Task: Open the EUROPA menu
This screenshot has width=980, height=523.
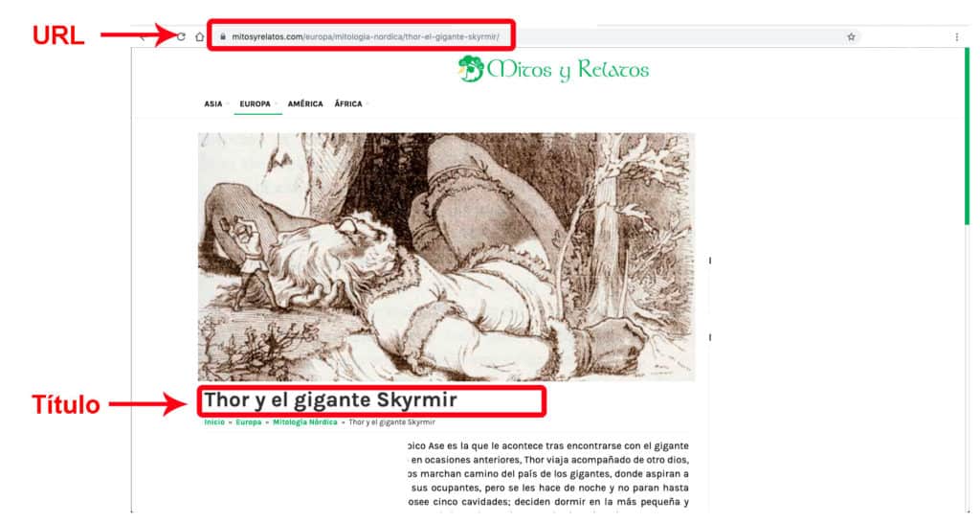Action: 255,103
